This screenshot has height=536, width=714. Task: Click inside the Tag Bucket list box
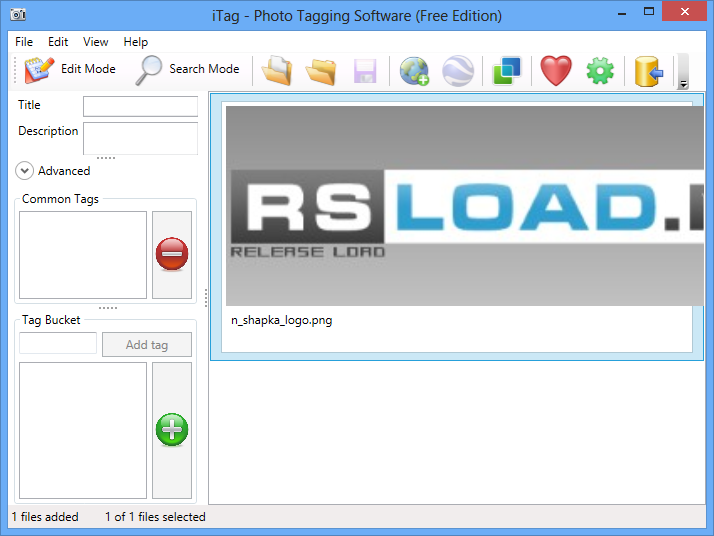click(x=83, y=430)
